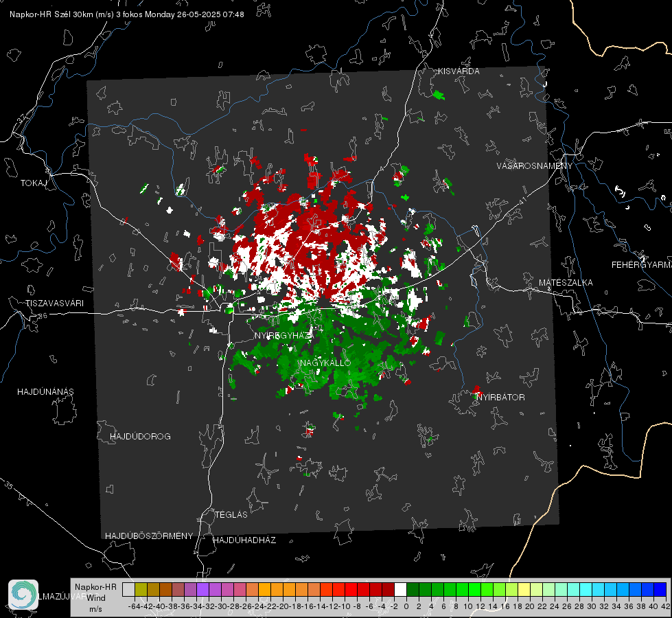Click the NYÍREGYHÁZA city label
Image resolution: width=672 pixels, height=618 pixels.
coord(285,335)
